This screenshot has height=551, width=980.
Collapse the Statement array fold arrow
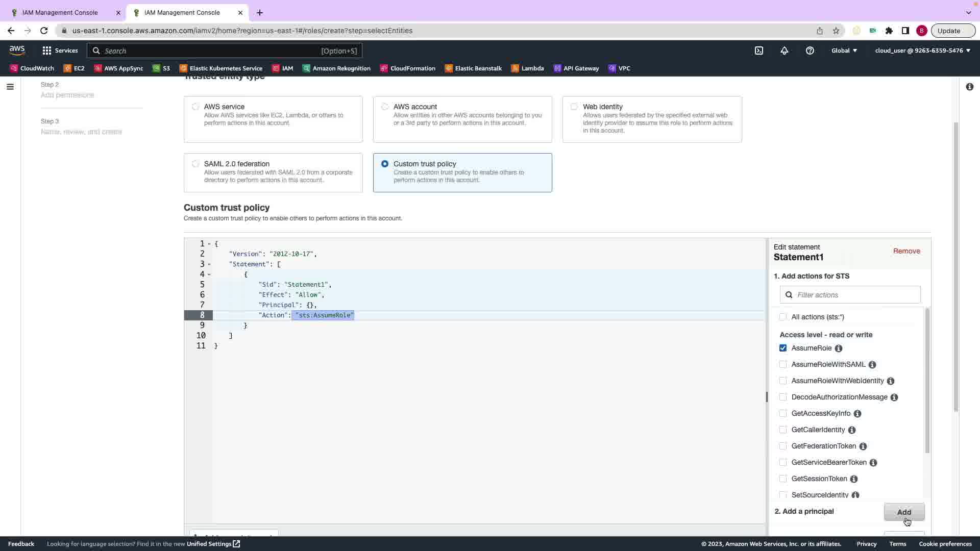(x=209, y=264)
